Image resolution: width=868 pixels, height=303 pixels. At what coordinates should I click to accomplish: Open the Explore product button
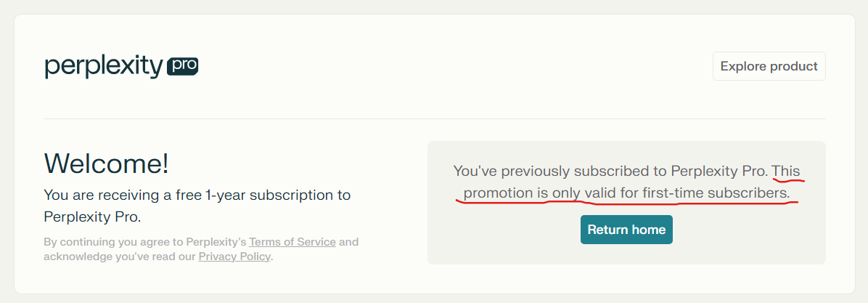(769, 66)
